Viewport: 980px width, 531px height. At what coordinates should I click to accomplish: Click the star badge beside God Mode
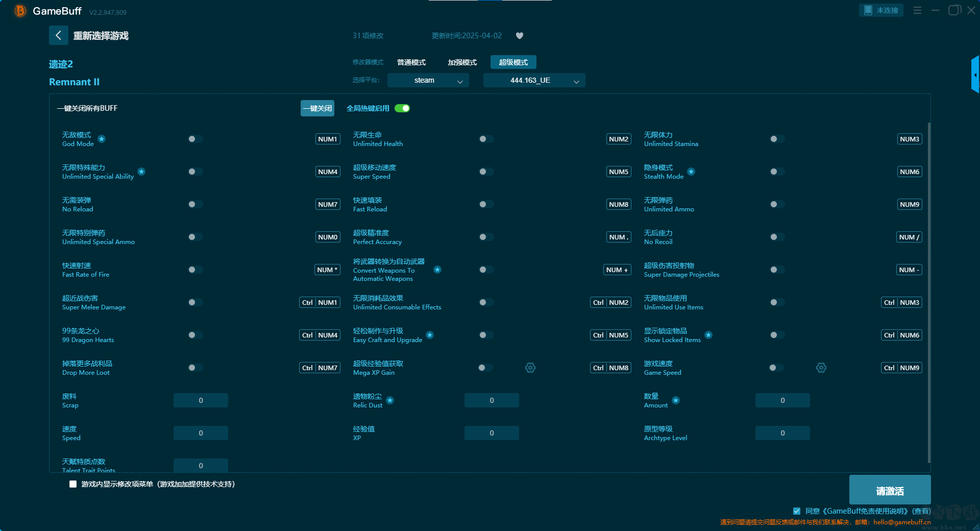[102, 139]
